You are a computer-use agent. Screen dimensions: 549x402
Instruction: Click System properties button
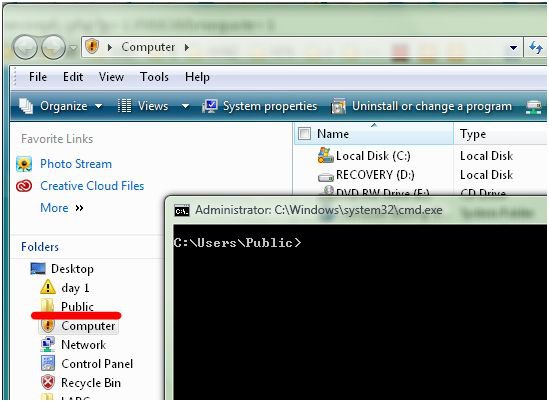(260, 106)
